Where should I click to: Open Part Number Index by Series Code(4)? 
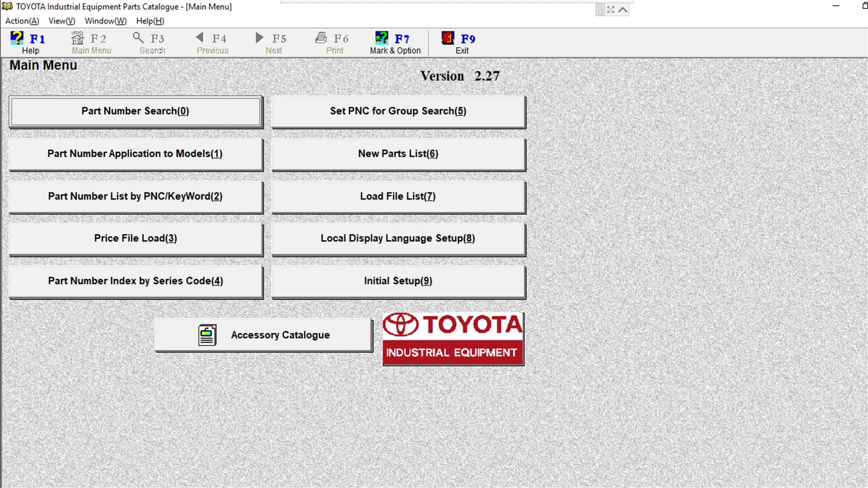(x=136, y=282)
